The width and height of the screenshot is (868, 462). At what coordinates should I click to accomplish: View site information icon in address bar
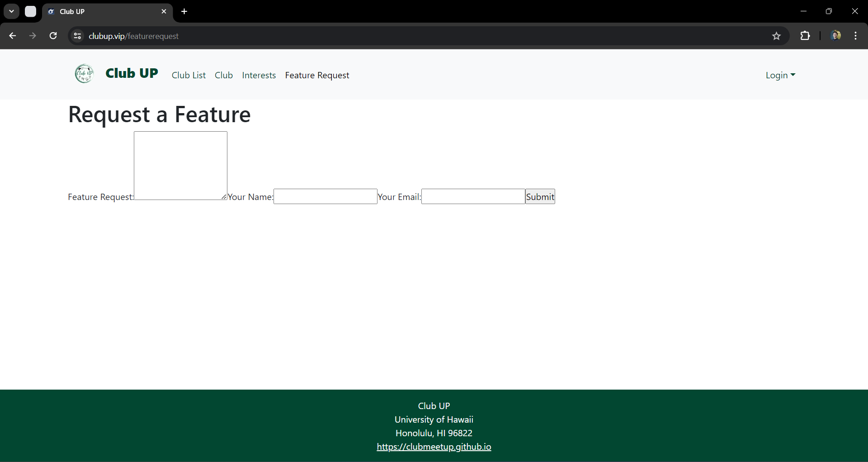click(77, 36)
